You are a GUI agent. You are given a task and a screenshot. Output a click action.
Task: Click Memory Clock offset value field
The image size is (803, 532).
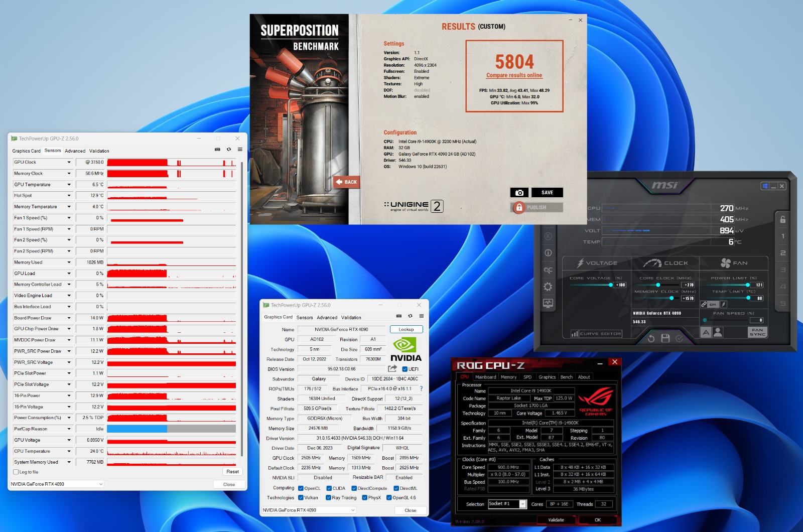(688, 299)
